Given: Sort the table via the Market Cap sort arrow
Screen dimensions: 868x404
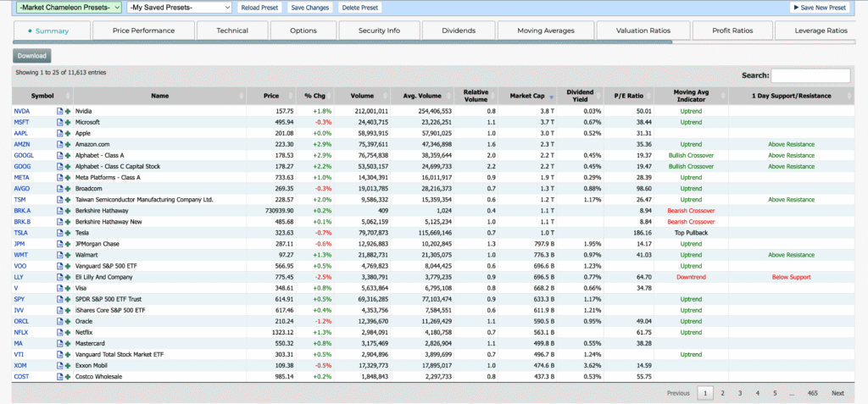Looking at the screenshot, I should point(551,97).
